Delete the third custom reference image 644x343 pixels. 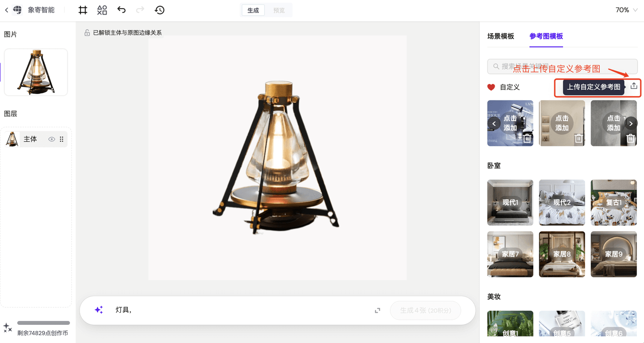tap(630, 138)
